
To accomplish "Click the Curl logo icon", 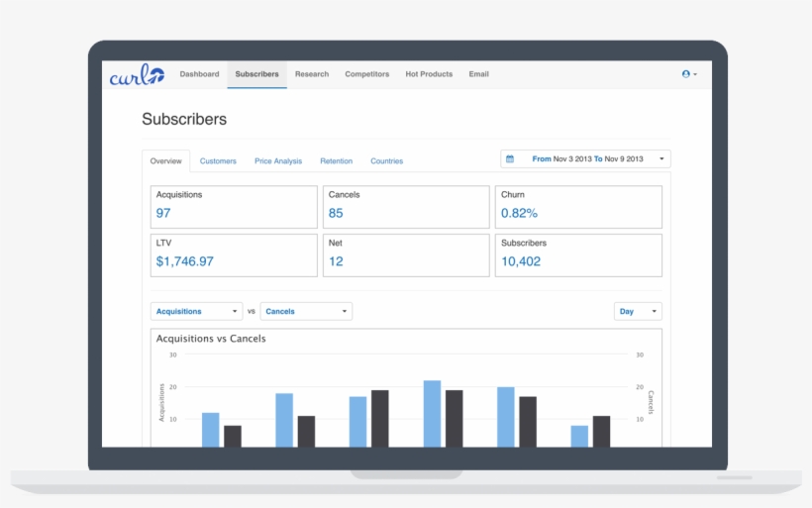I will click(137, 74).
